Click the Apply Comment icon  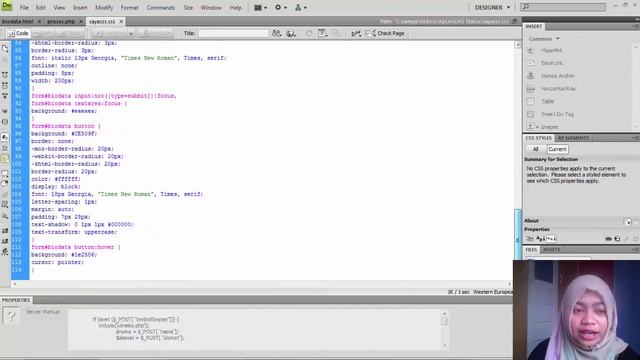[5, 173]
